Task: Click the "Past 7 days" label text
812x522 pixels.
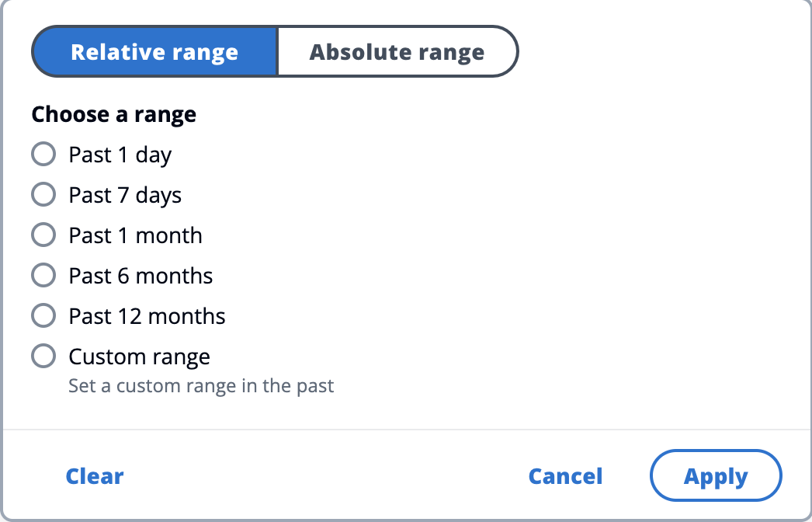Action: [x=125, y=195]
